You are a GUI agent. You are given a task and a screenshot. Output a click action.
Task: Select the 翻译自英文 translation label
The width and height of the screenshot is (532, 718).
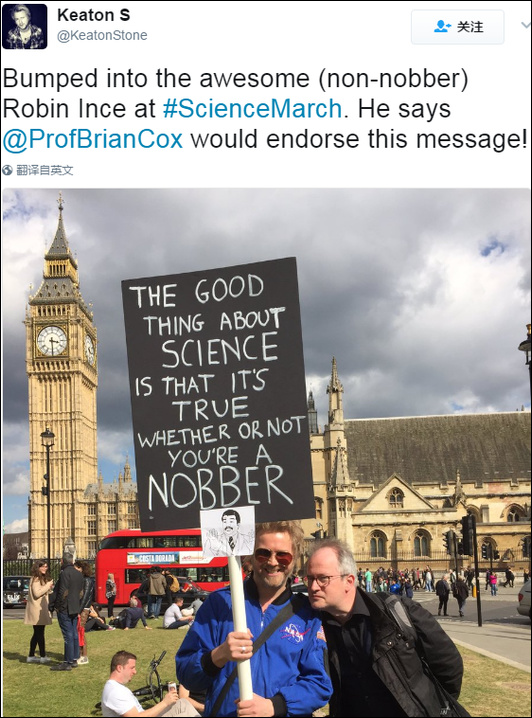pos(44,170)
